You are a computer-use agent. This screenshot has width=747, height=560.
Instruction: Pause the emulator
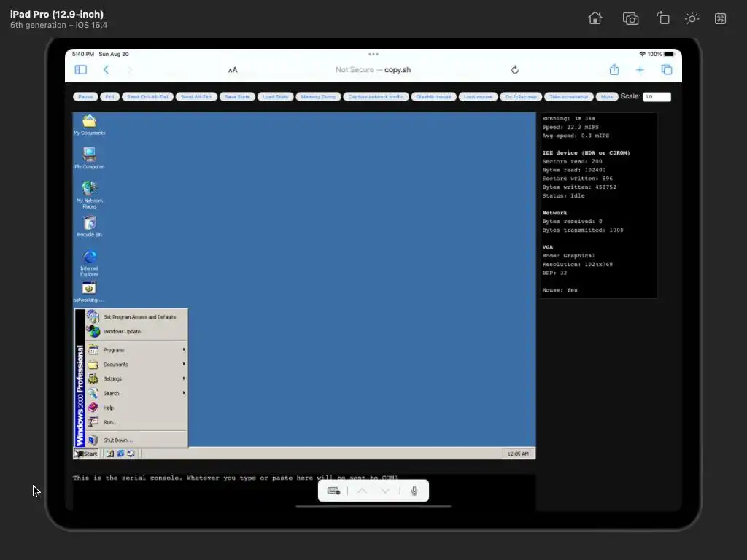click(x=85, y=97)
